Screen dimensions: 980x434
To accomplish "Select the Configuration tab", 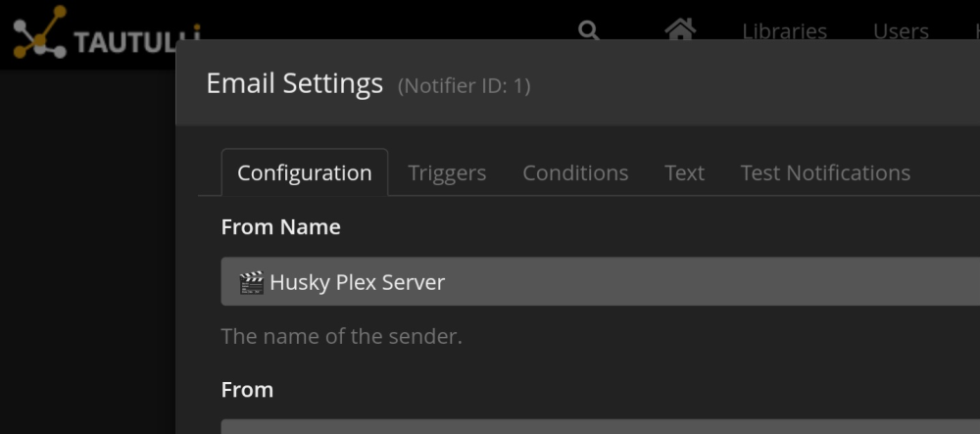I will [305, 172].
